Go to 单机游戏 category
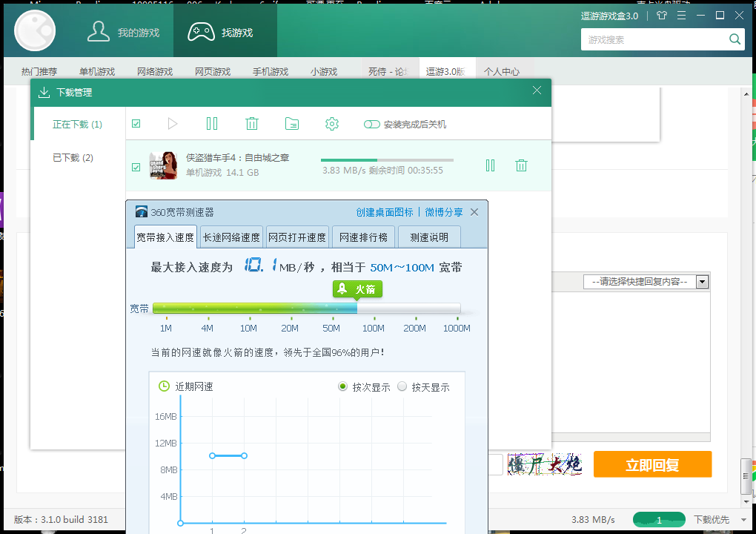 [97, 71]
